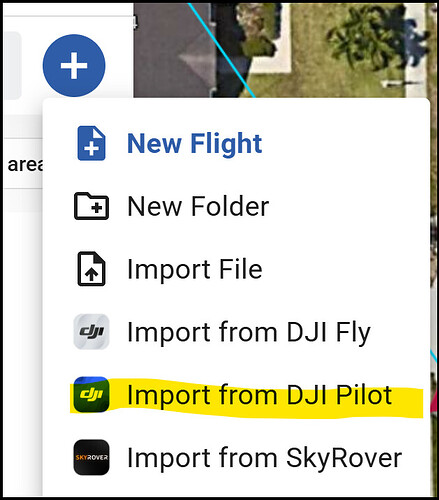Screen dimensions: 439x500
Task: Choose Import from SkyRover text
Action: point(265,458)
